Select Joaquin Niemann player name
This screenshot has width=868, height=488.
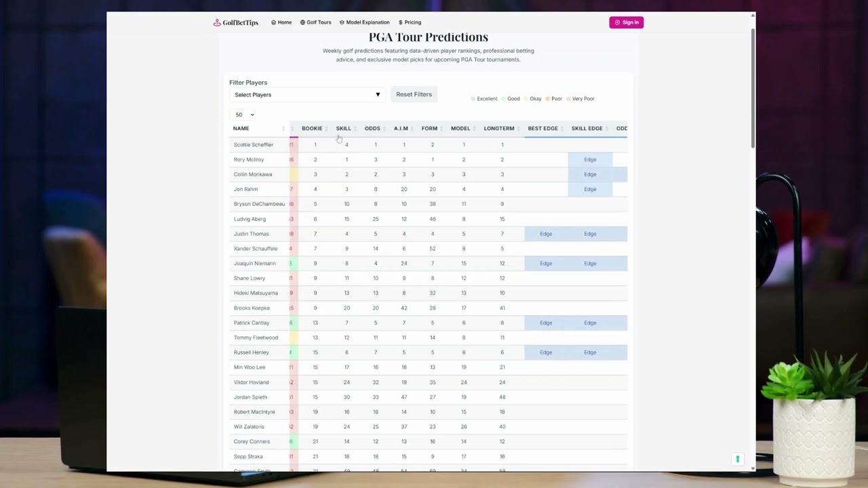pyautogui.click(x=254, y=263)
